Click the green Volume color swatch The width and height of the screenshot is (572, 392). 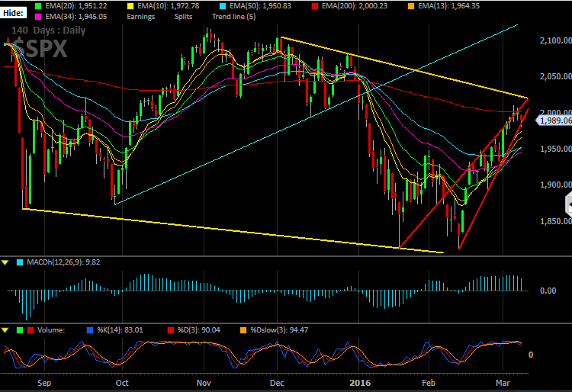tap(20, 330)
